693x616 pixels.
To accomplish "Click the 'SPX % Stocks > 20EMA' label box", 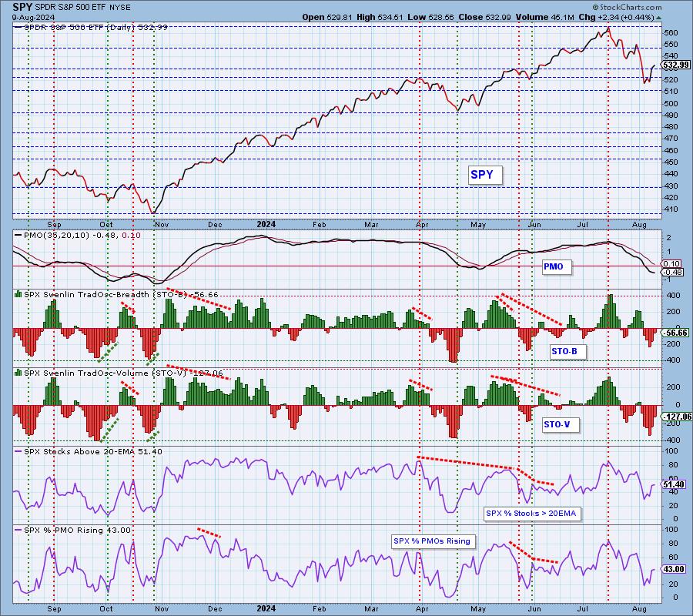I will pos(531,514).
